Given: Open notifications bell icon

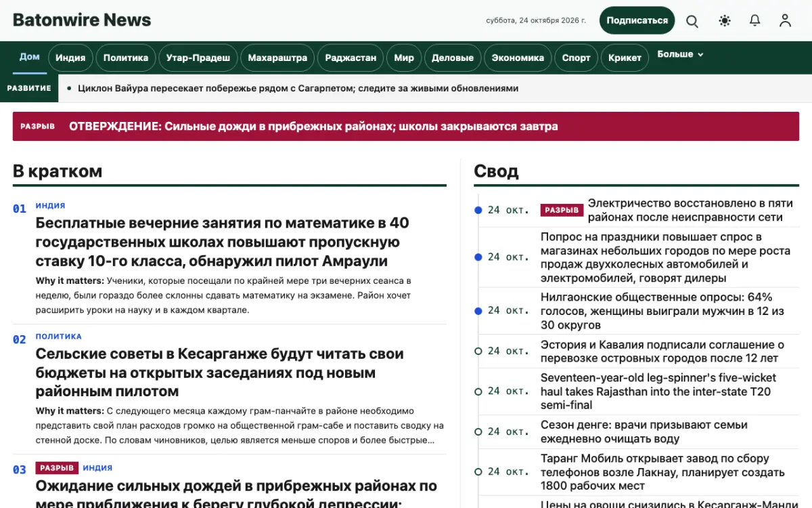Looking at the screenshot, I should point(755,20).
